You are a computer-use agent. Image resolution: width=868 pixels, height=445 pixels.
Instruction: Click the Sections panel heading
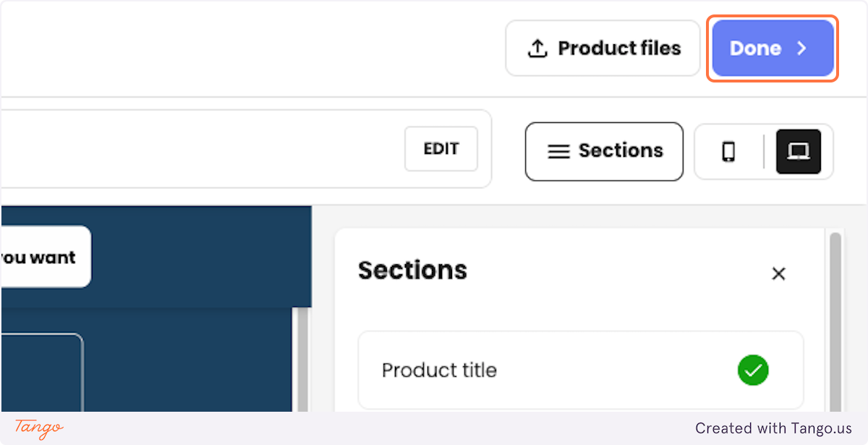pos(412,270)
